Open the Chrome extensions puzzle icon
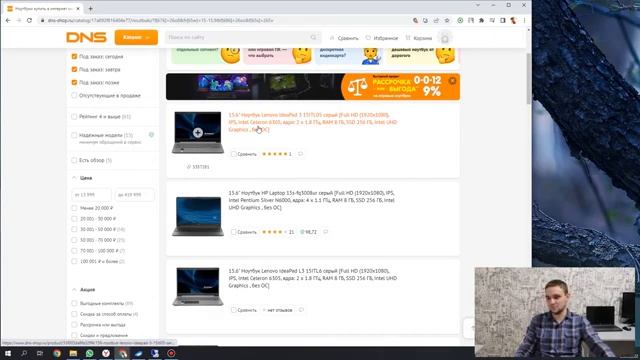This screenshot has width=640, height=360. click(481, 20)
